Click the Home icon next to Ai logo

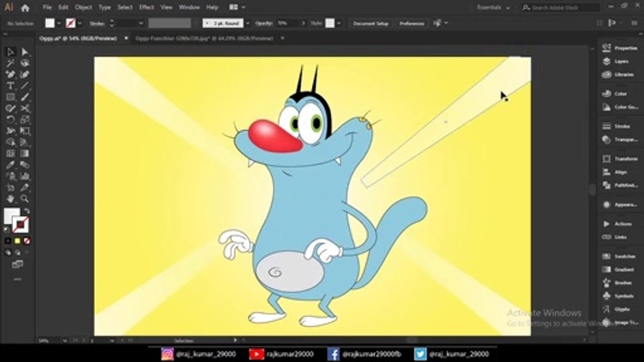[25, 8]
